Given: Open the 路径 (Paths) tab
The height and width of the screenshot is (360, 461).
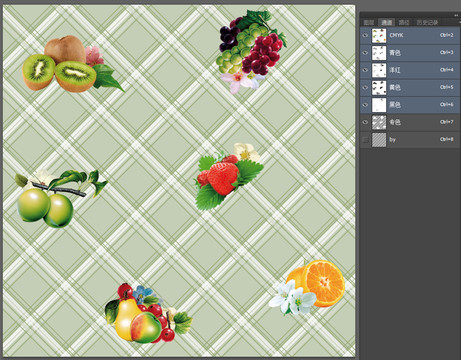Looking at the screenshot, I should (404, 23).
